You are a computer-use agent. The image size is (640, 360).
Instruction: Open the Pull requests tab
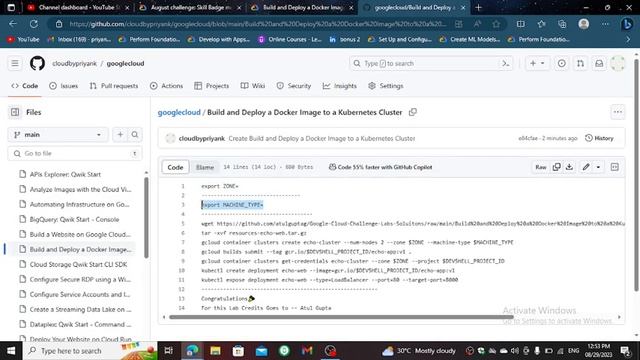pos(114,86)
